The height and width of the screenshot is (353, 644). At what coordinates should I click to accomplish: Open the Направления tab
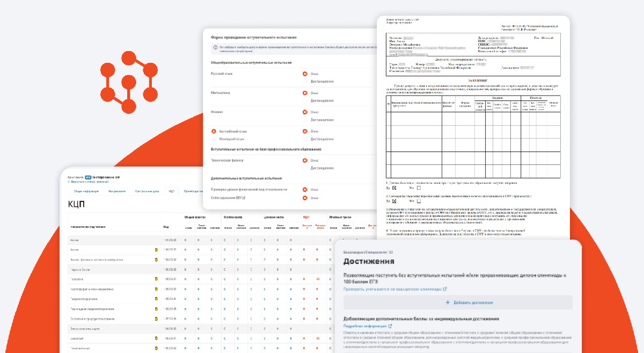(x=116, y=191)
